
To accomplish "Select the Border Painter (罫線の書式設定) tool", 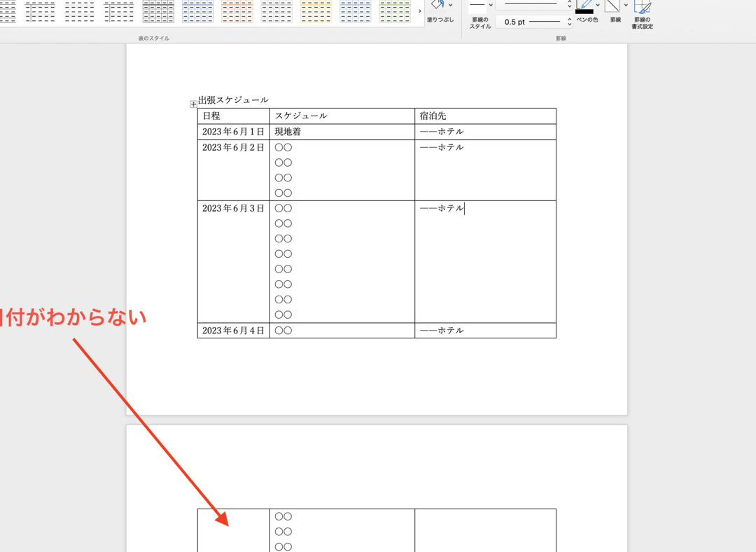I will (642, 7).
